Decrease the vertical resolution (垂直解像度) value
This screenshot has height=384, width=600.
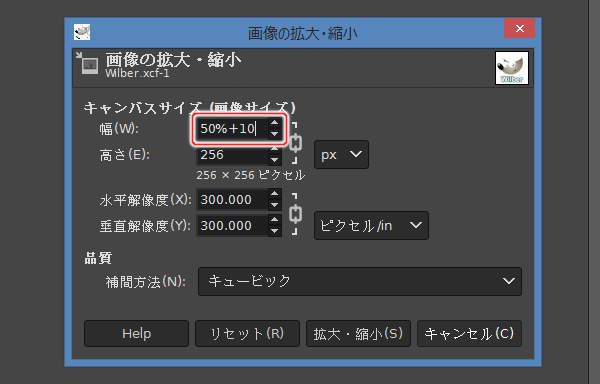pyautogui.click(x=274, y=231)
